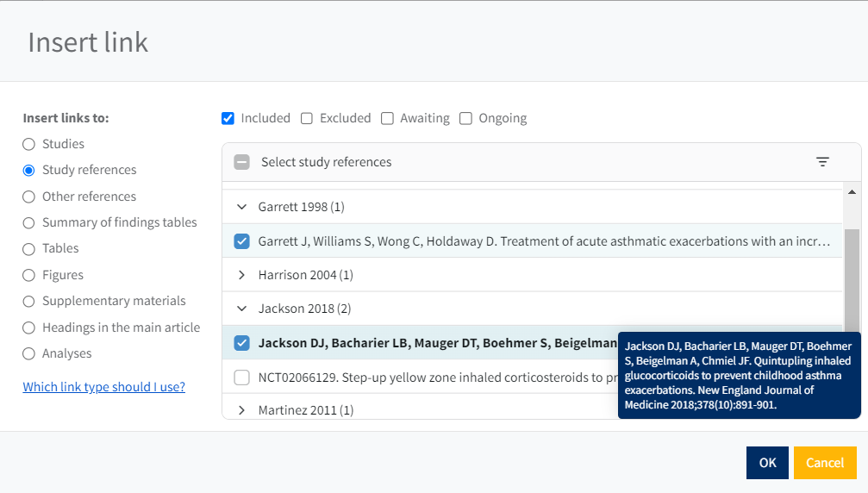Check the NCT02066129 reference checkbox
The image size is (868, 493).
pos(242,378)
